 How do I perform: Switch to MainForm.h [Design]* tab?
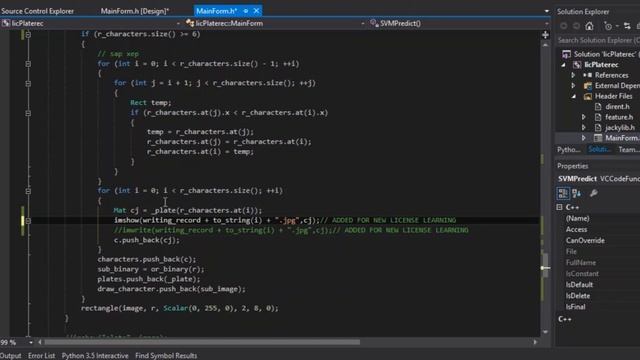click(x=135, y=11)
